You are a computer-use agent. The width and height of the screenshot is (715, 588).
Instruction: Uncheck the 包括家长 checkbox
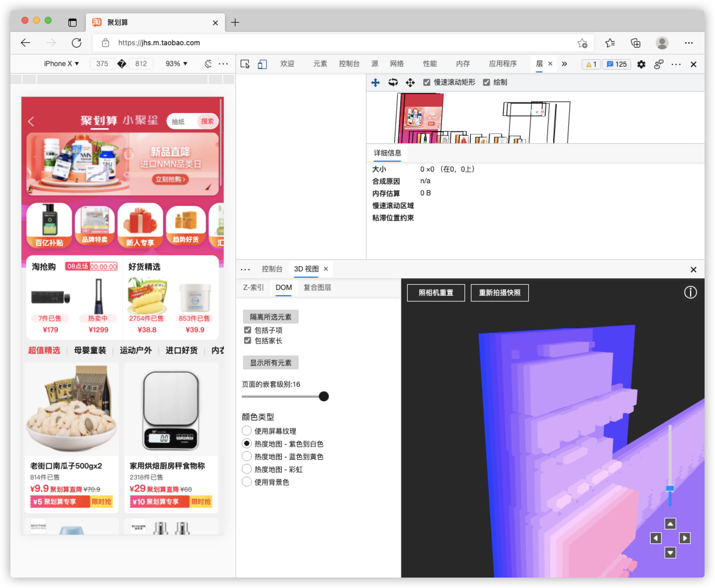pyautogui.click(x=248, y=341)
